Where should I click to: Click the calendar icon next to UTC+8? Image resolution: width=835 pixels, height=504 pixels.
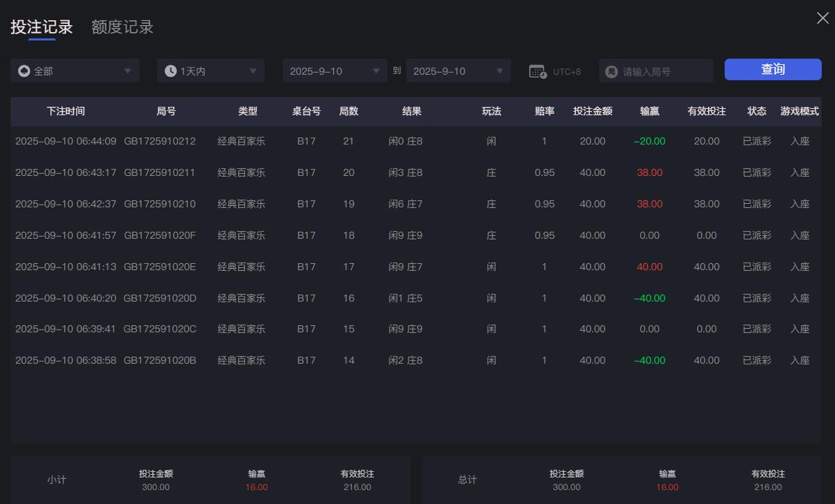click(x=537, y=71)
